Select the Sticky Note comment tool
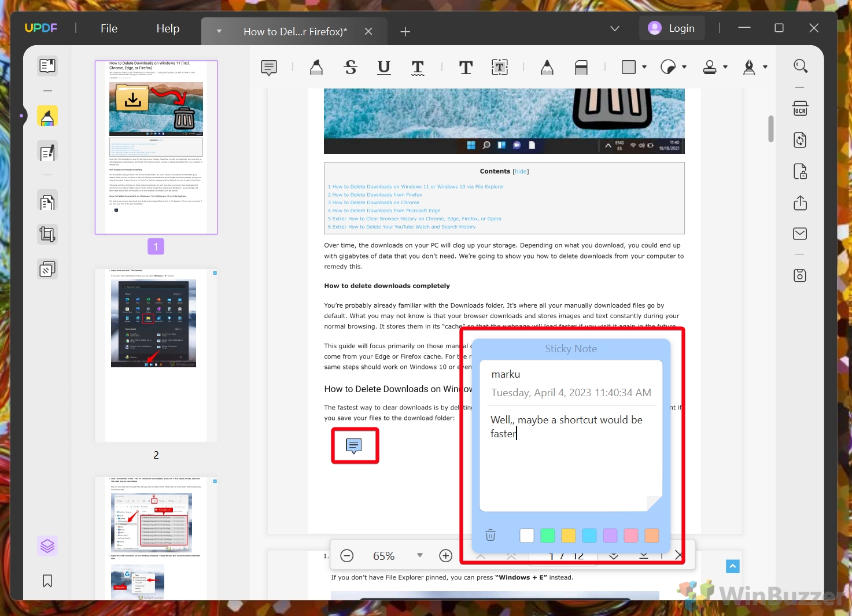 (x=268, y=67)
